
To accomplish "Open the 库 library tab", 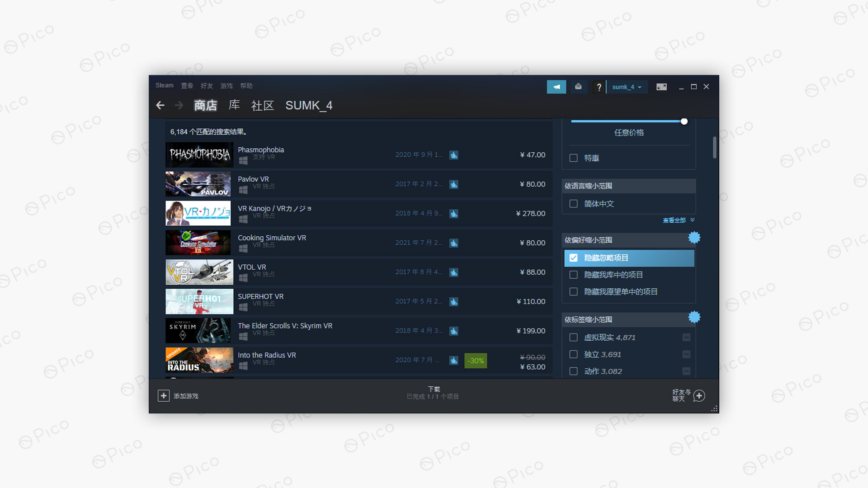I will tap(234, 105).
